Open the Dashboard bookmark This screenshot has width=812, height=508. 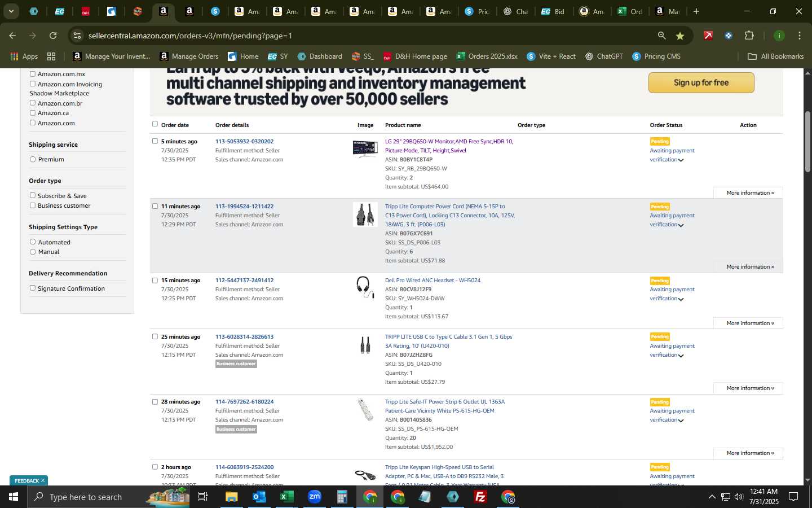(320, 56)
